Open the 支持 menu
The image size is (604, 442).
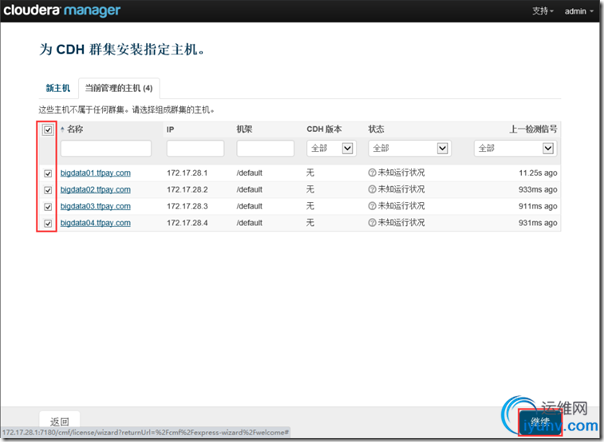[x=543, y=11]
